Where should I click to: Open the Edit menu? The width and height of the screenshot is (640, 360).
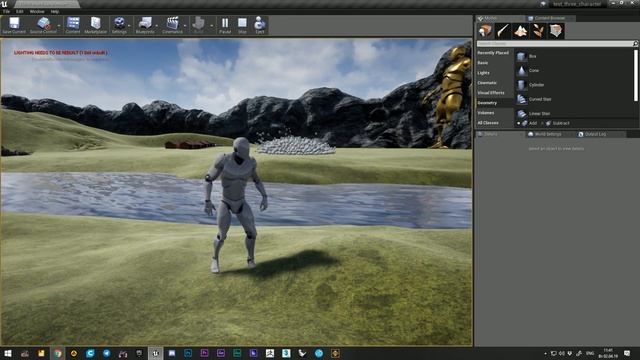(20, 11)
